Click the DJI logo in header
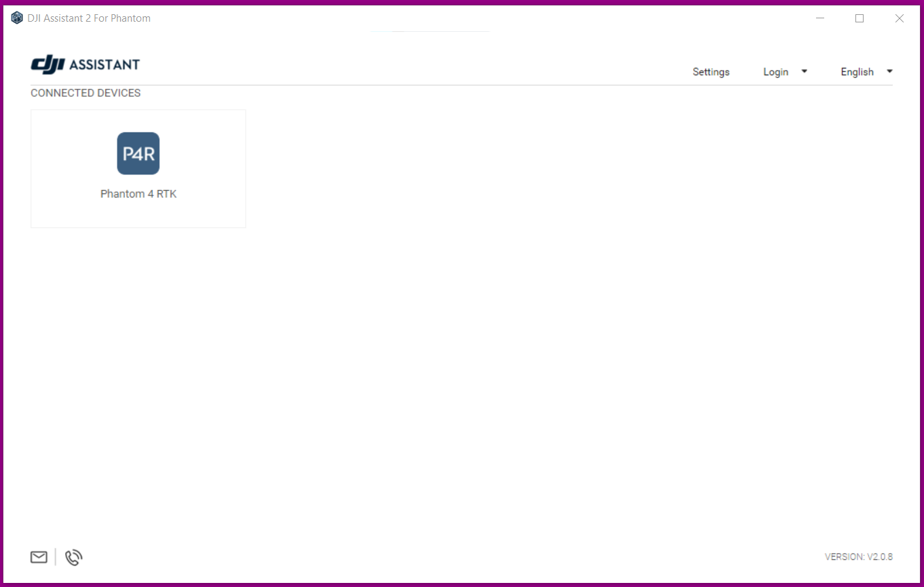This screenshot has height=587, width=924. tap(48, 64)
